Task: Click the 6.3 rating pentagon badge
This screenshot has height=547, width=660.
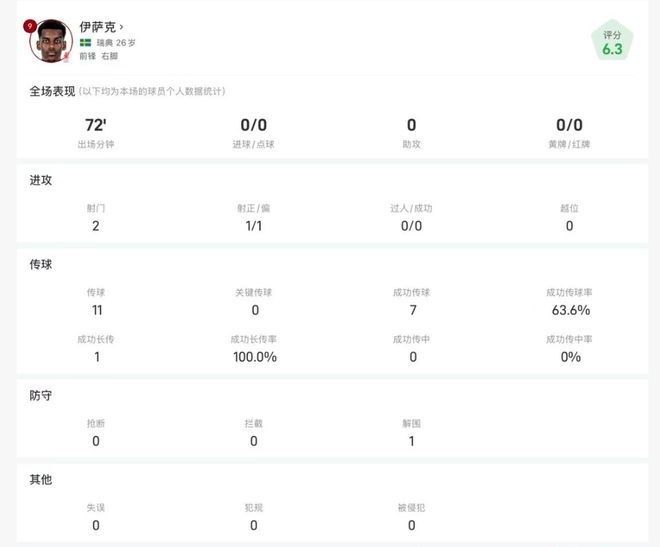Action: coord(612,43)
